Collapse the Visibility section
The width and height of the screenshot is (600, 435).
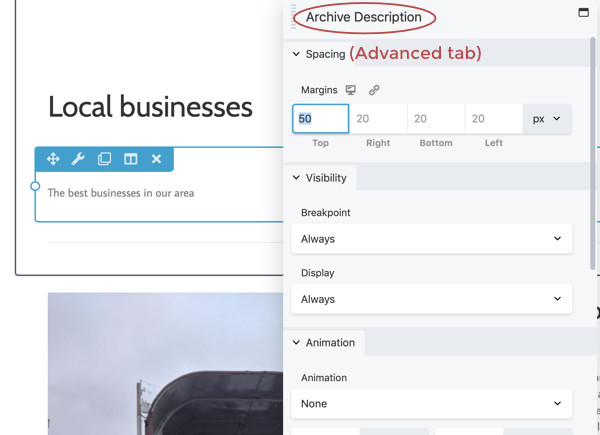pos(320,178)
